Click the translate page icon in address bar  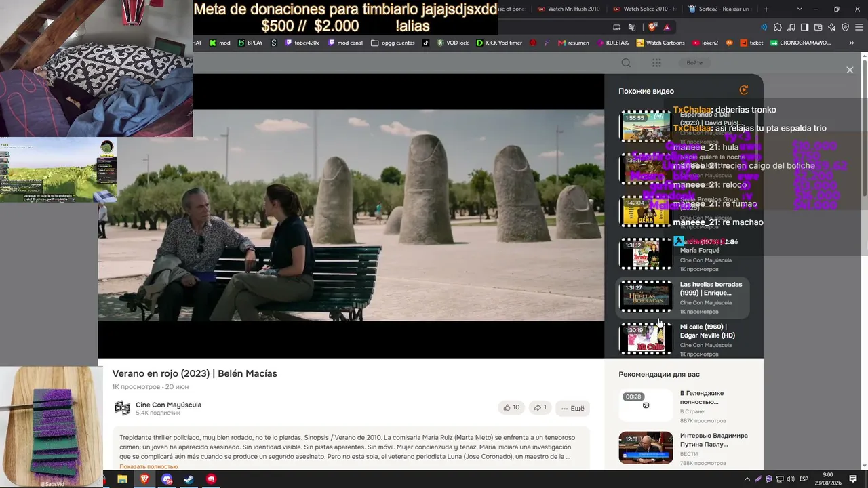tap(632, 27)
